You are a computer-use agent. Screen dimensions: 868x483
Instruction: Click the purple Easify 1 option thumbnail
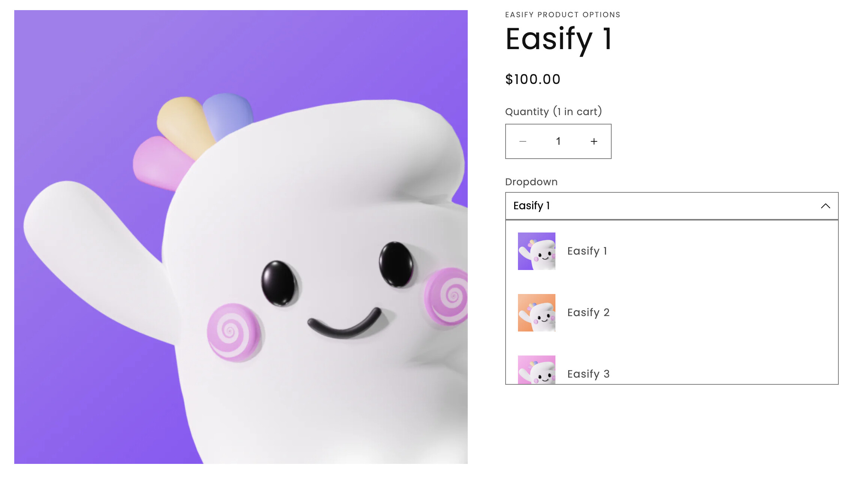coord(537,251)
